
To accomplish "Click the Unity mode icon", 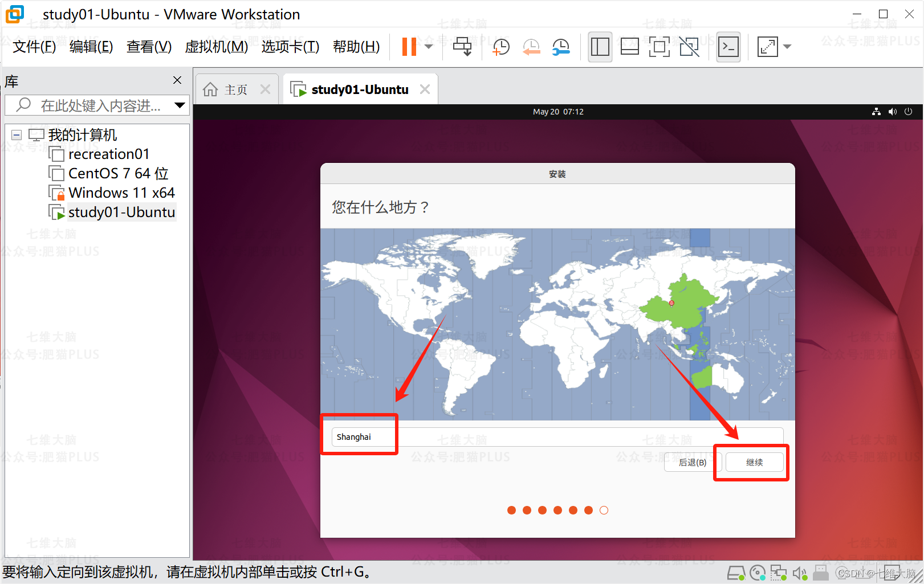I will pyautogui.click(x=689, y=47).
